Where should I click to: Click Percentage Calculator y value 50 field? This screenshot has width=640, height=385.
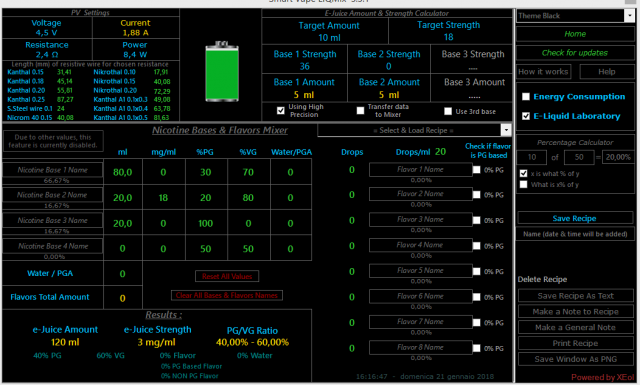pyautogui.click(x=579, y=157)
